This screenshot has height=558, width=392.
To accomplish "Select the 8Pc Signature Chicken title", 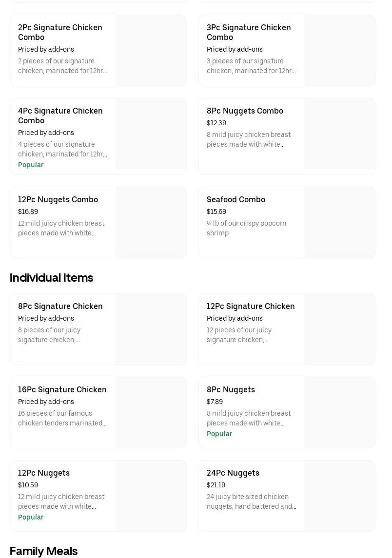I will tap(60, 306).
